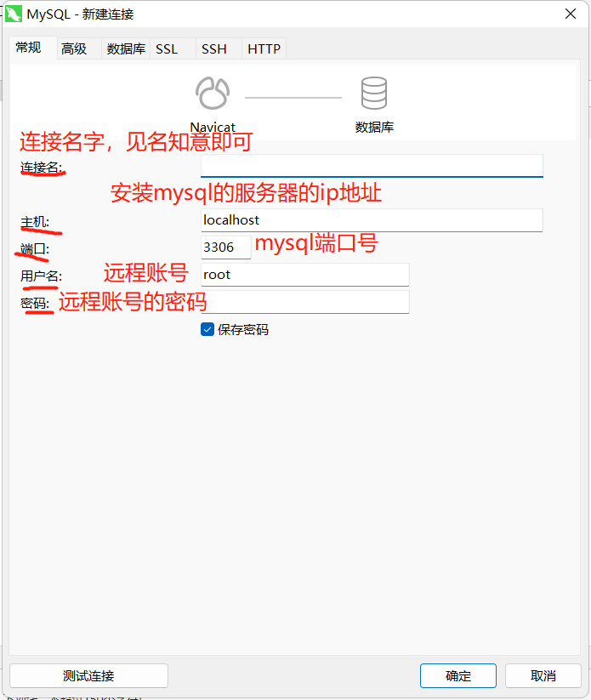Click the 保存密码 label text
Screen dimensions: 591x700
pos(243,330)
